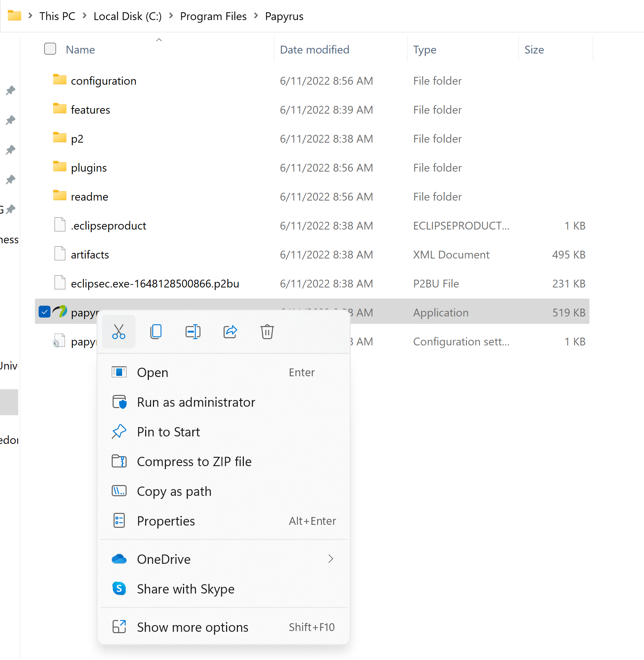Toggle the Name column sort arrow
The height and width of the screenshot is (660, 644).
pos(159,39)
